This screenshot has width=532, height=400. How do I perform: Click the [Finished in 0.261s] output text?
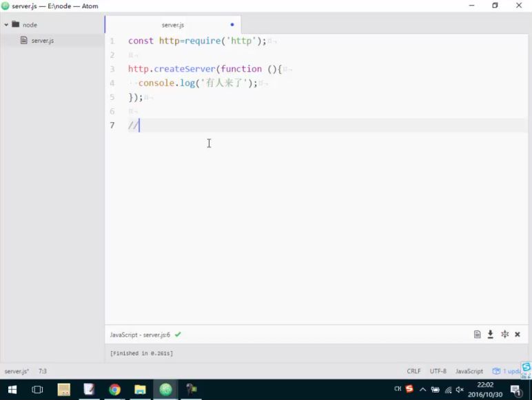(x=141, y=354)
